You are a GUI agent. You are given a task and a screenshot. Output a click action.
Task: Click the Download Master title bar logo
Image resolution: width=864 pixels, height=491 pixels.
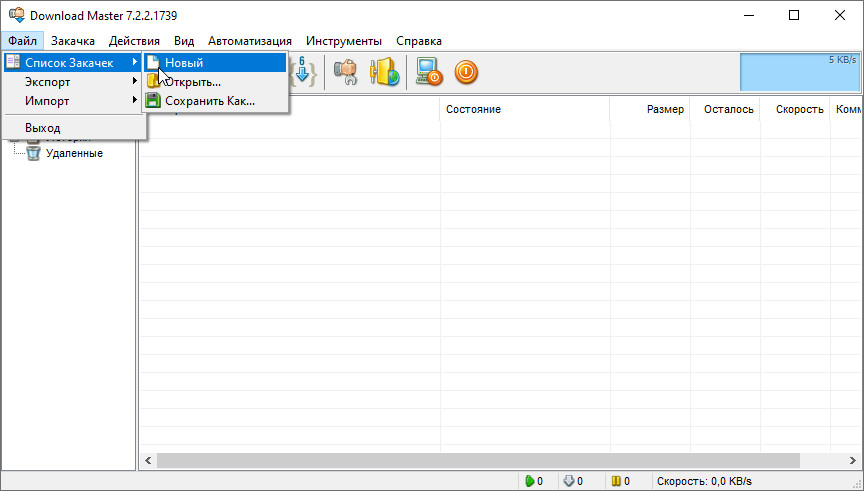pos(16,16)
